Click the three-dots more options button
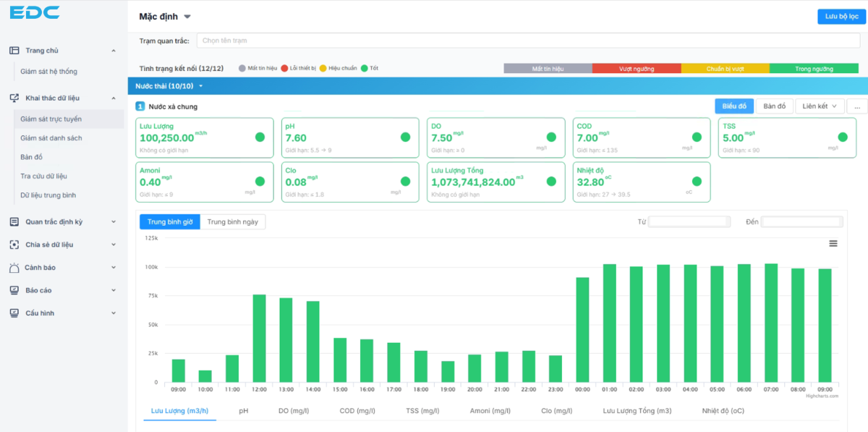Viewport: 868px width, 432px height. click(x=856, y=106)
